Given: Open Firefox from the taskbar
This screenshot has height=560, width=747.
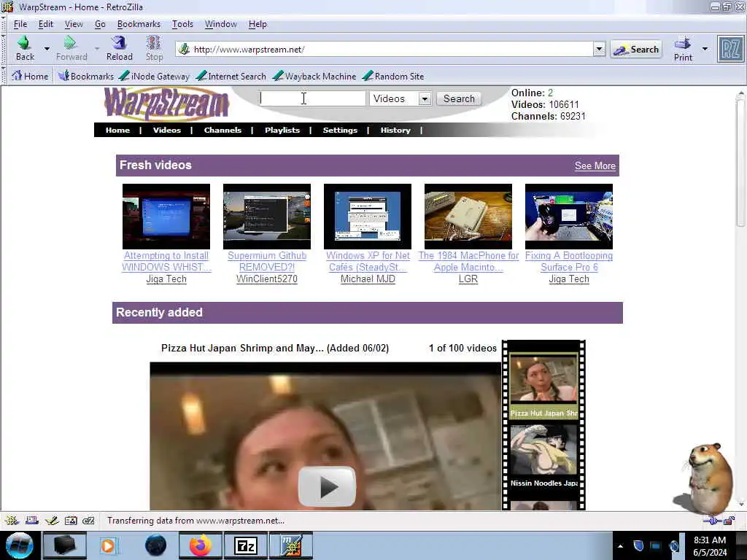Looking at the screenshot, I should (x=201, y=545).
